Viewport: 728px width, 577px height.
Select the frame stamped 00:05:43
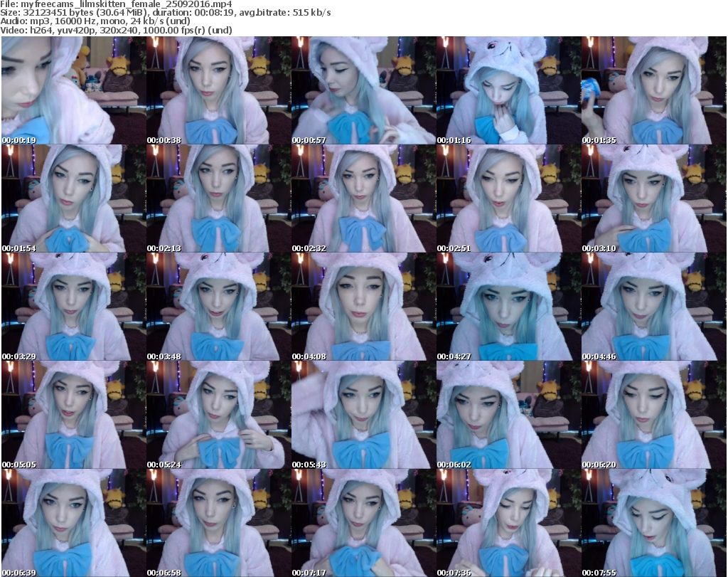pos(363,415)
